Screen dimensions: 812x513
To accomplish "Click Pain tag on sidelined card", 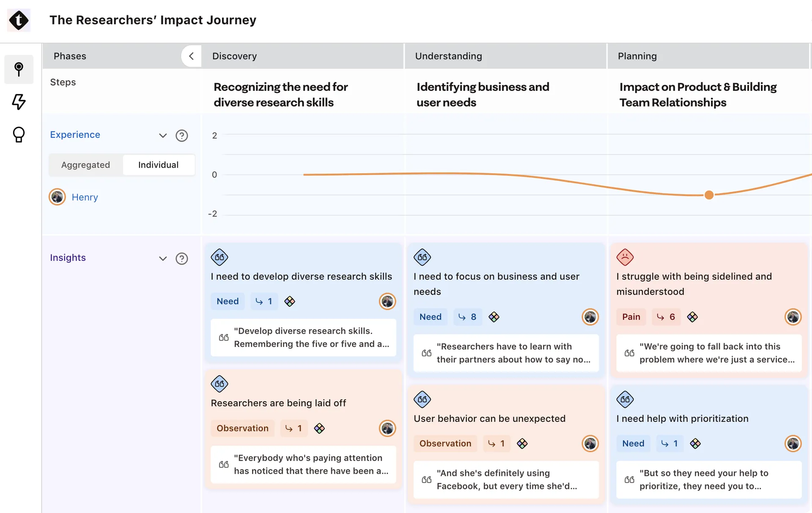I will [631, 317].
